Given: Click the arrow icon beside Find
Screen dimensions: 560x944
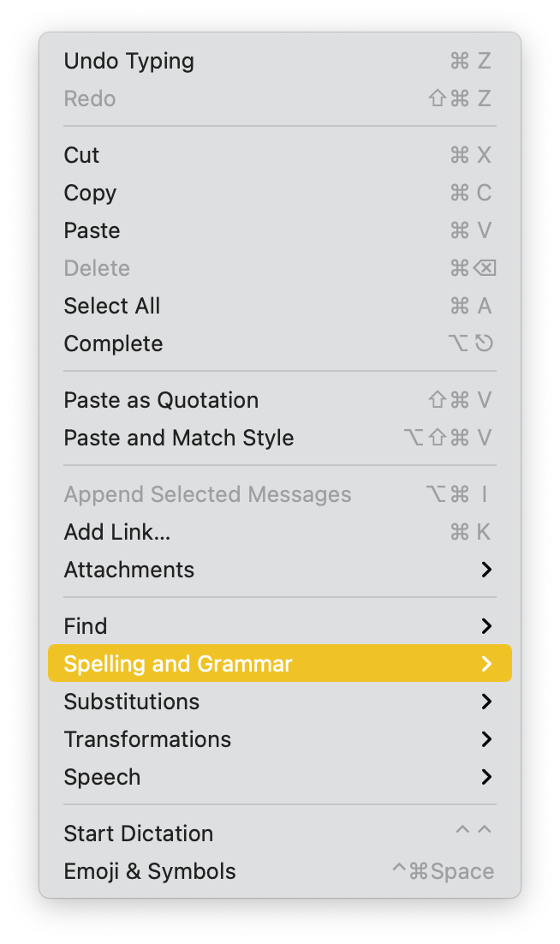Looking at the screenshot, I should [x=486, y=626].
